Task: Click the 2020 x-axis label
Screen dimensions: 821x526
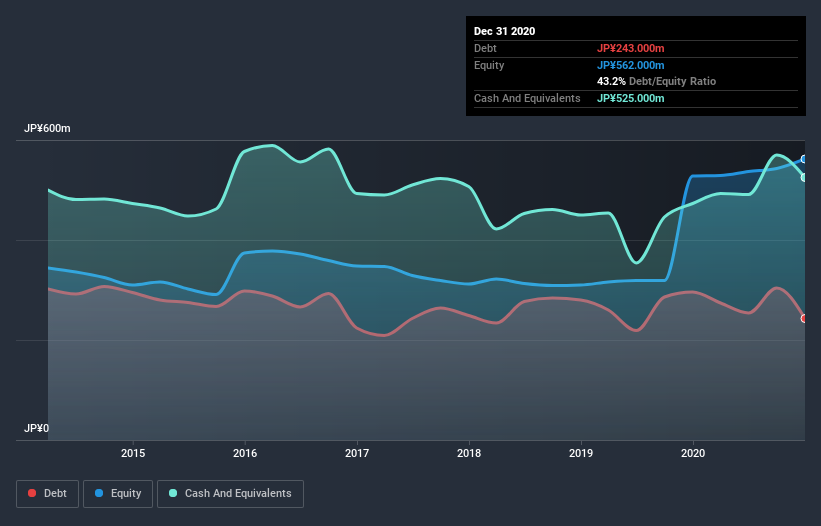Action: coord(693,453)
